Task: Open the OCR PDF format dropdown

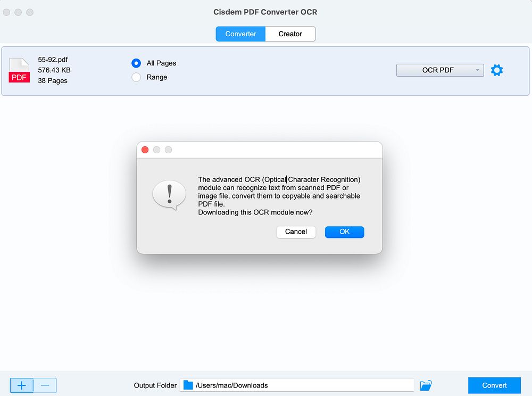Action: pyautogui.click(x=440, y=70)
